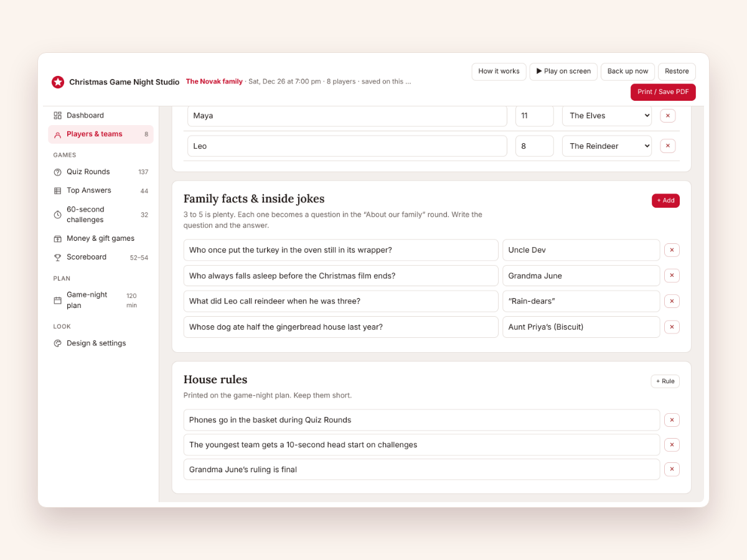
Task: Click the How it works button
Action: click(x=499, y=72)
